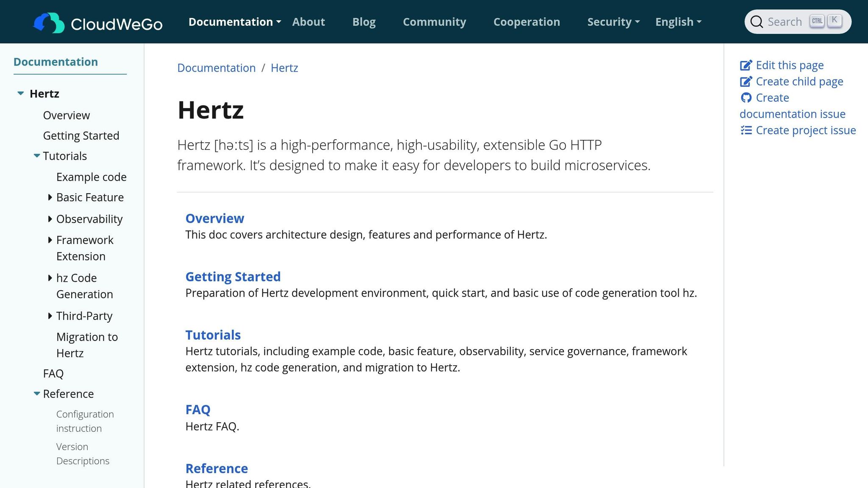Collapse the Hertz tree section arrow
This screenshot has height=488, width=868.
coord(20,94)
